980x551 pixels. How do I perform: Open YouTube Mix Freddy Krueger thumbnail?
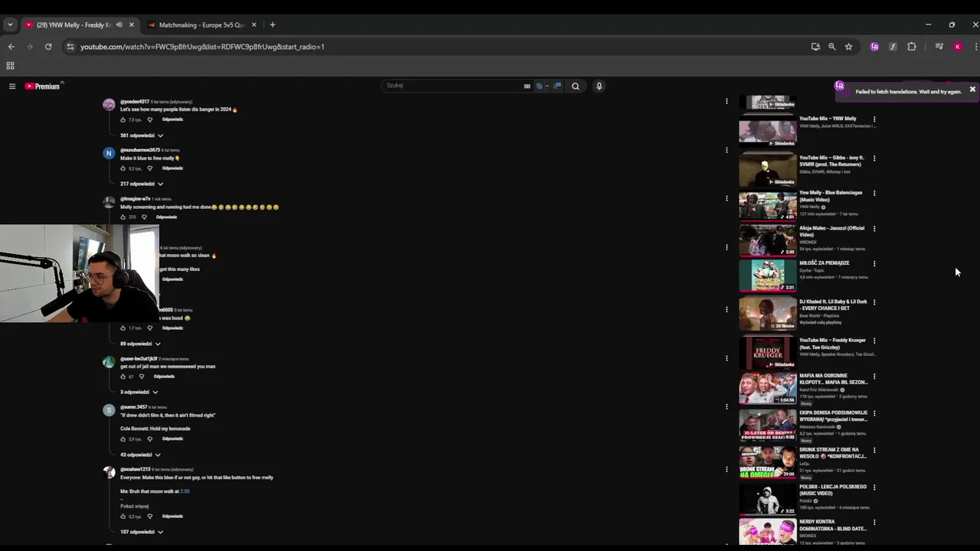click(x=767, y=352)
